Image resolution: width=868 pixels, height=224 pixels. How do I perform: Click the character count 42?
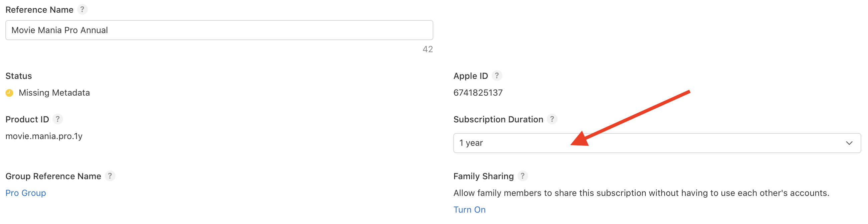427,49
